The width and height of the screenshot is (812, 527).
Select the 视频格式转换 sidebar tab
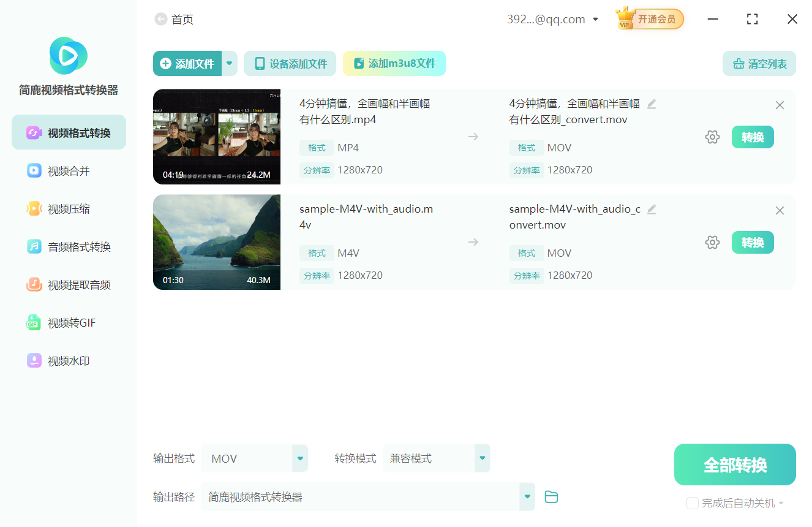coord(68,132)
